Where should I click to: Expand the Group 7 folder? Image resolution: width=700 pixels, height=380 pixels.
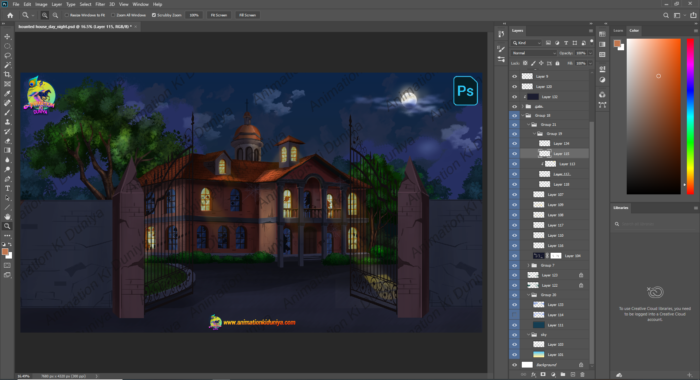[x=529, y=265]
